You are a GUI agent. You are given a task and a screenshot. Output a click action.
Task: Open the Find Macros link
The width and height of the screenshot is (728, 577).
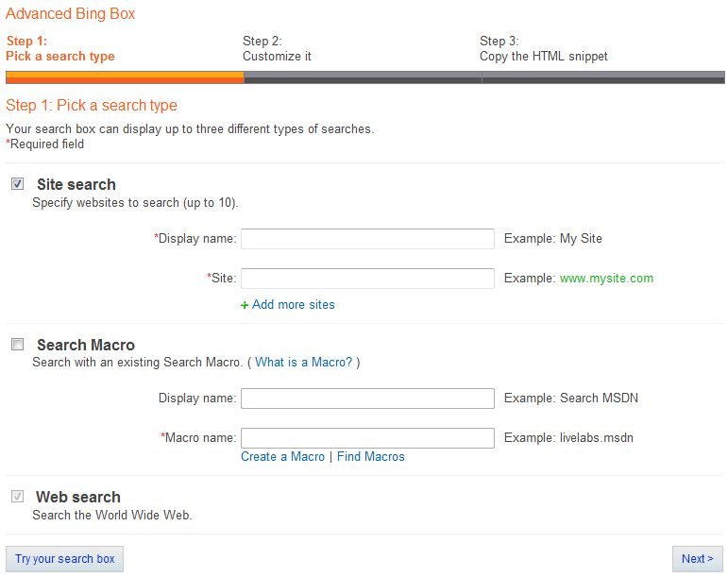coord(370,457)
